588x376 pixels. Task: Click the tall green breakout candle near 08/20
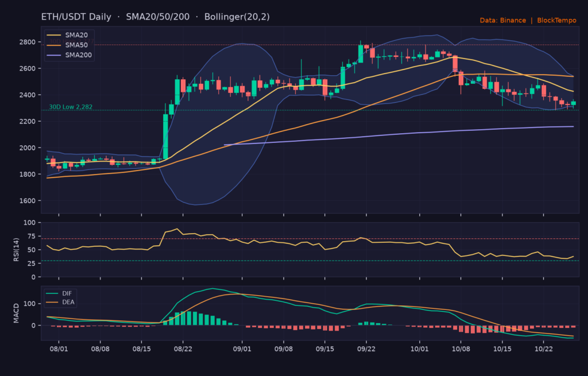point(165,137)
